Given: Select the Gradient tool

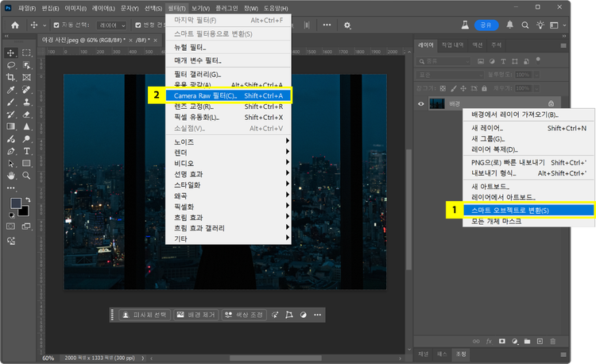Looking at the screenshot, I should 10,126.
